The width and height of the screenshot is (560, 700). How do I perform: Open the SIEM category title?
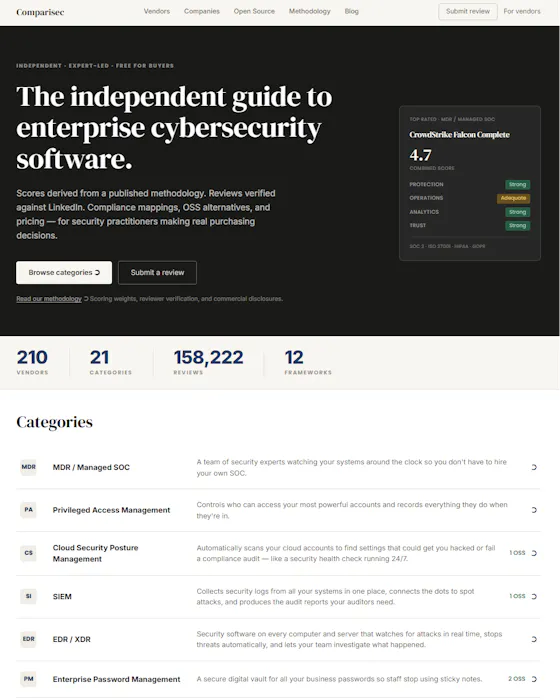(x=62, y=596)
